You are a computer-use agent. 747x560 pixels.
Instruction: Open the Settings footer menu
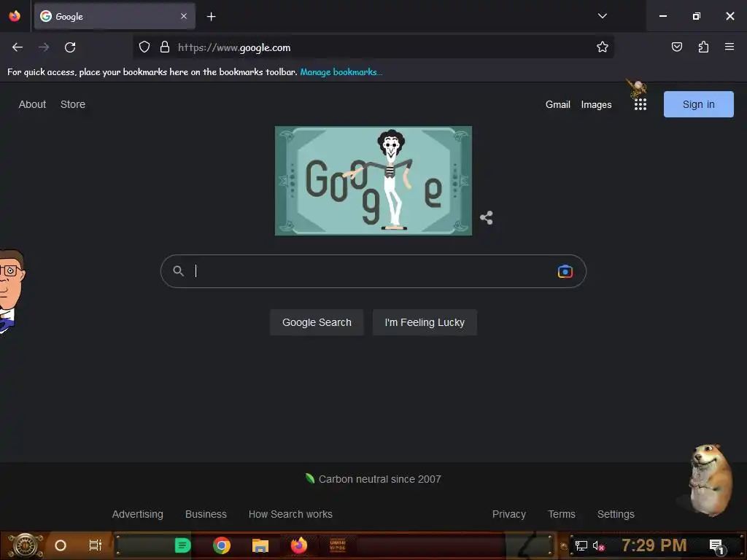[616, 514]
